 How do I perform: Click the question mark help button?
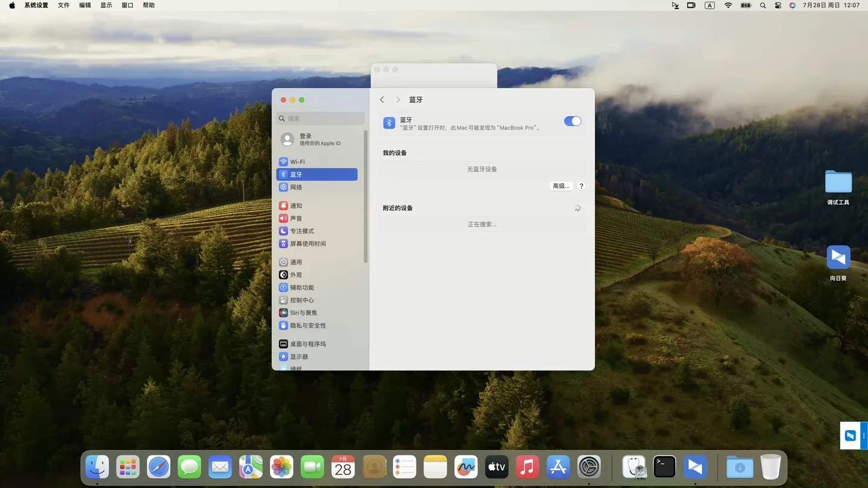tap(581, 186)
